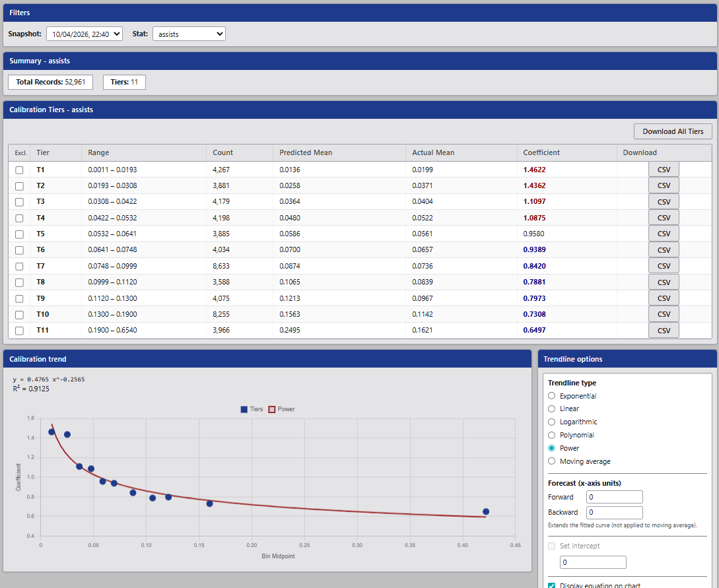719x588 pixels.
Task: Select the Logarithmic trendline type
Action: click(x=552, y=422)
